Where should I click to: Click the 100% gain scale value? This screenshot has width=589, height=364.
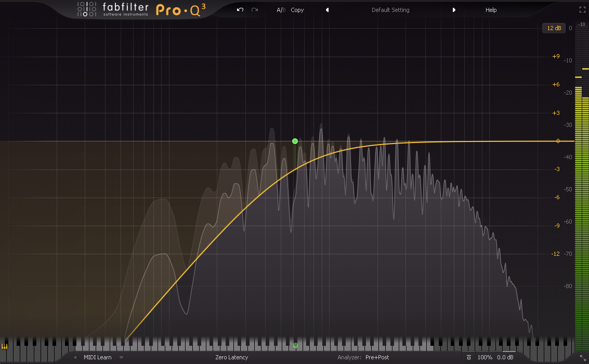click(485, 357)
